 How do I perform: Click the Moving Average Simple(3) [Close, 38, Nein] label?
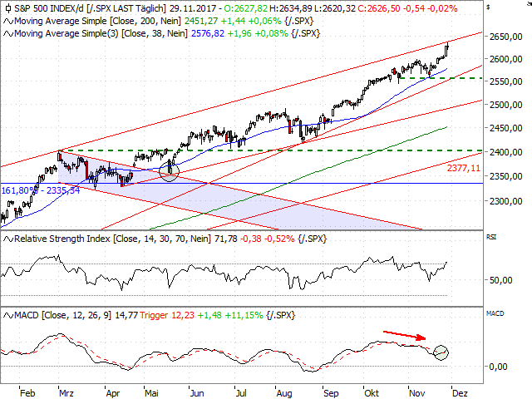pyautogui.click(x=101, y=33)
